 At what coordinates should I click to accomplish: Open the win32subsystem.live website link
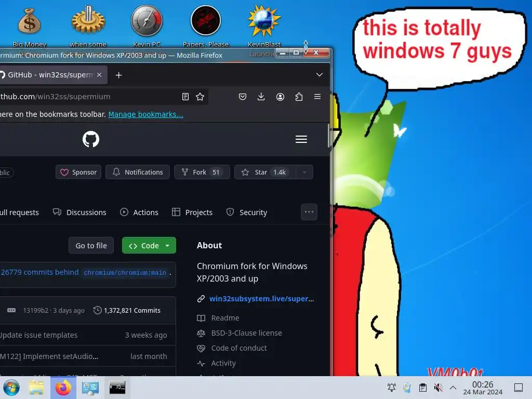[262, 299]
